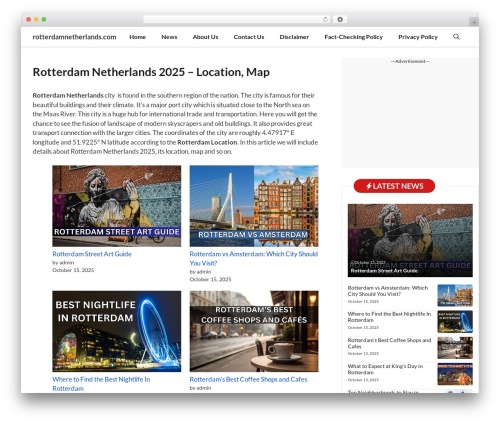Open featured Street Art Guide image in sidebar

point(410,240)
